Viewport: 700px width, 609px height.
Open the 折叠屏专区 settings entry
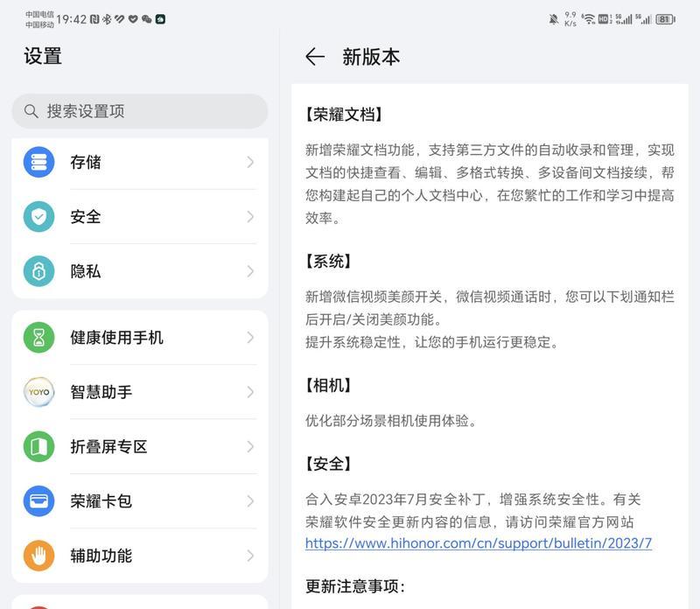140,446
